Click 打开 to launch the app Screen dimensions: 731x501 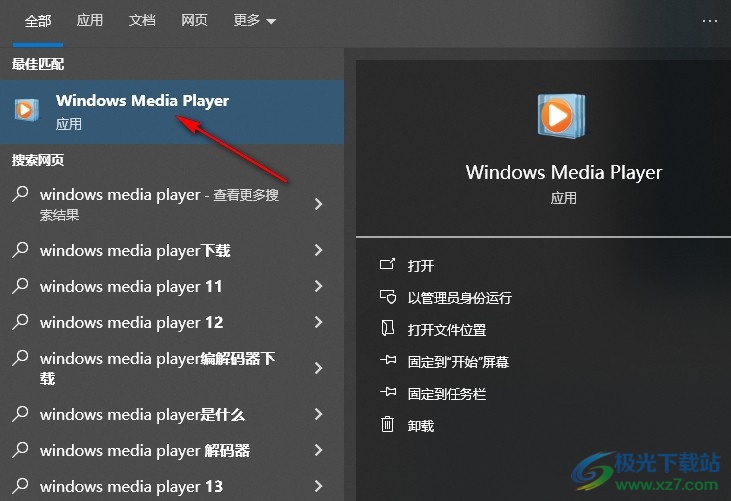421,266
